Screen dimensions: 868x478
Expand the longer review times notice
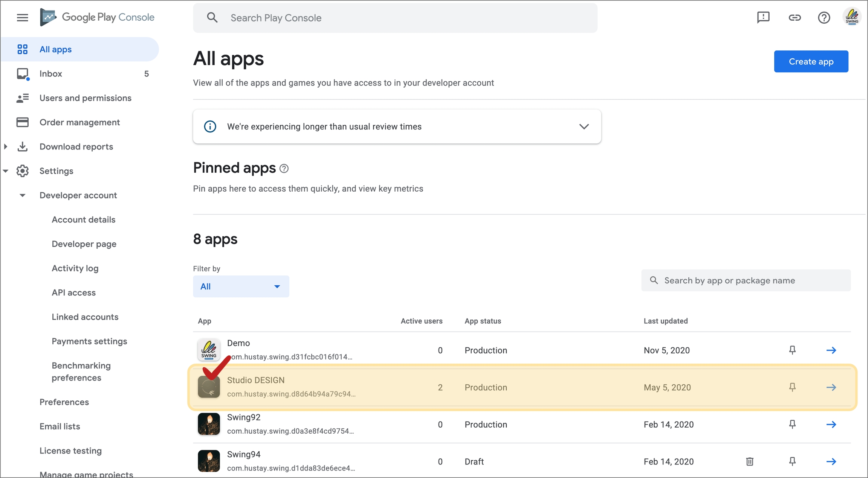584,126
